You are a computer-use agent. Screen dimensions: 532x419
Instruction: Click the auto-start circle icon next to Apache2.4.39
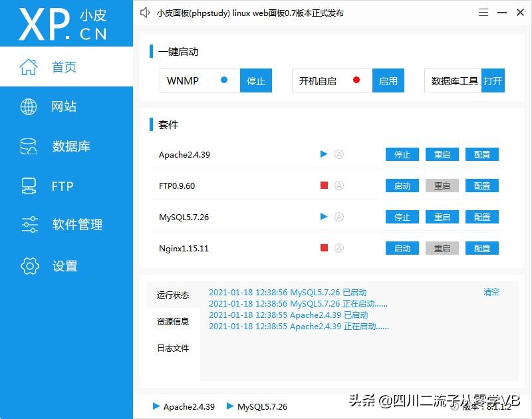pyautogui.click(x=339, y=154)
